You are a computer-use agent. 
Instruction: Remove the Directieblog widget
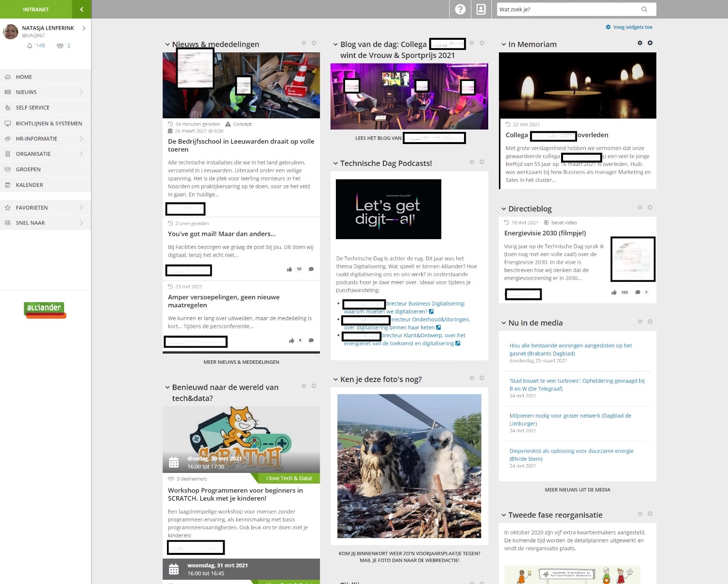650,208
